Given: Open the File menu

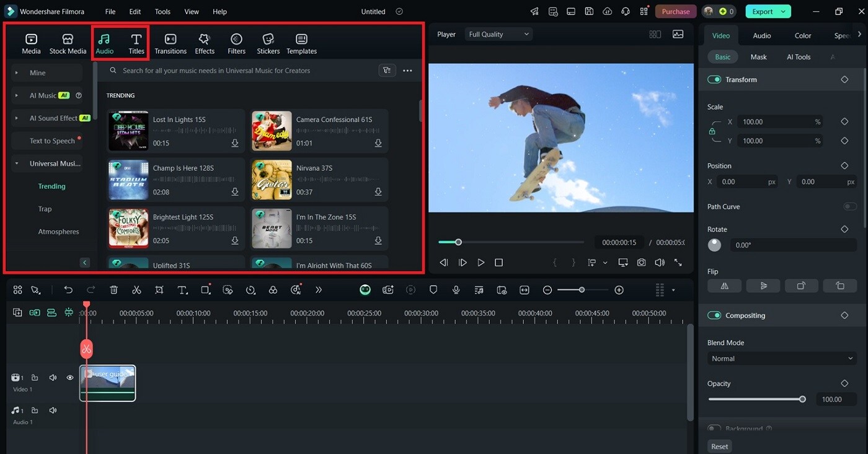Looking at the screenshot, I should pos(110,12).
